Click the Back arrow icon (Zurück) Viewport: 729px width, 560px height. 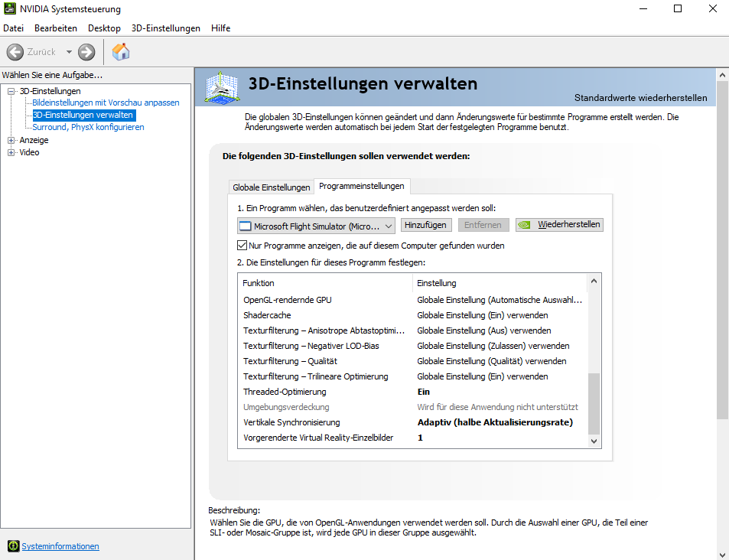[x=15, y=52]
